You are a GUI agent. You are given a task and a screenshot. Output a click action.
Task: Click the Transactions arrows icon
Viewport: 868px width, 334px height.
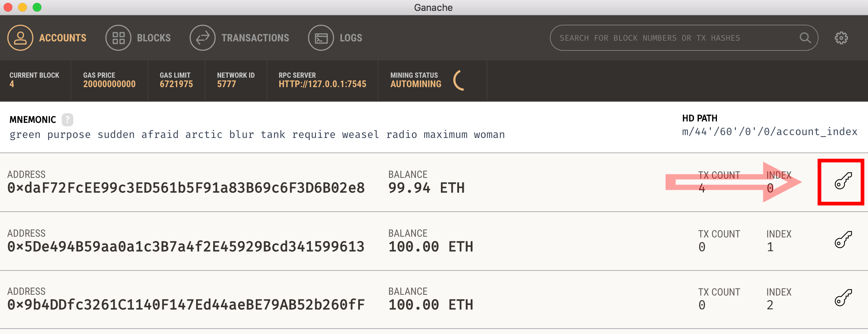pos(203,38)
